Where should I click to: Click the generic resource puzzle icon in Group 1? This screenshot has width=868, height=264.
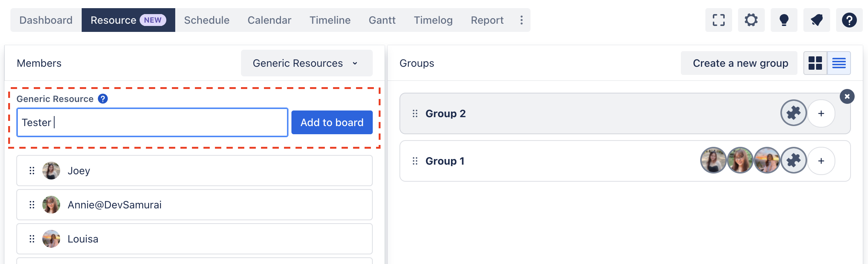794,160
